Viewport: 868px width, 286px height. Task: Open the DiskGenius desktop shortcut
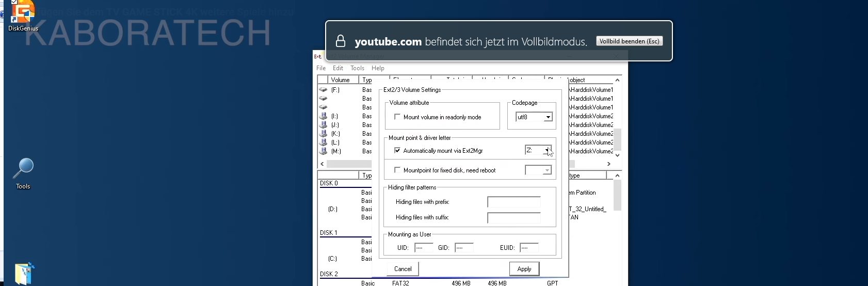pyautogui.click(x=23, y=14)
